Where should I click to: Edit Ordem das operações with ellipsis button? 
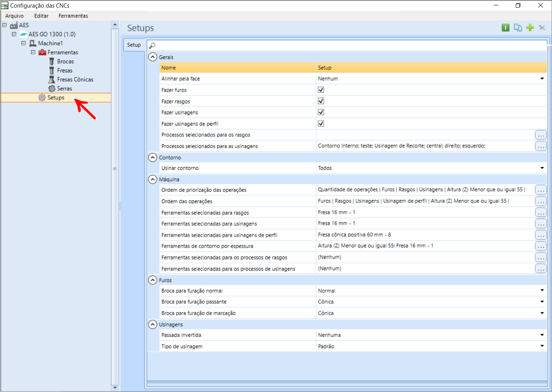541,201
